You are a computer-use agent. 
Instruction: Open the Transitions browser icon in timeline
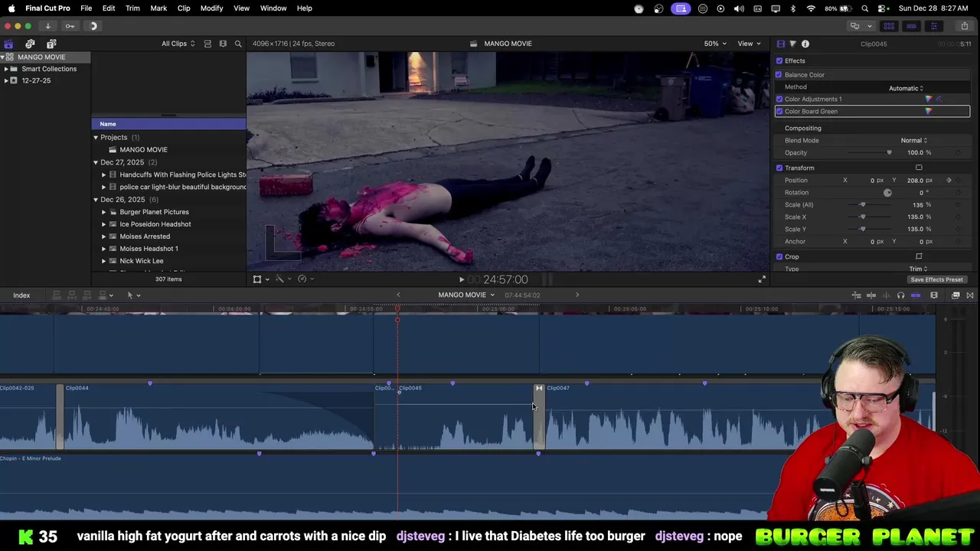pyautogui.click(x=970, y=295)
